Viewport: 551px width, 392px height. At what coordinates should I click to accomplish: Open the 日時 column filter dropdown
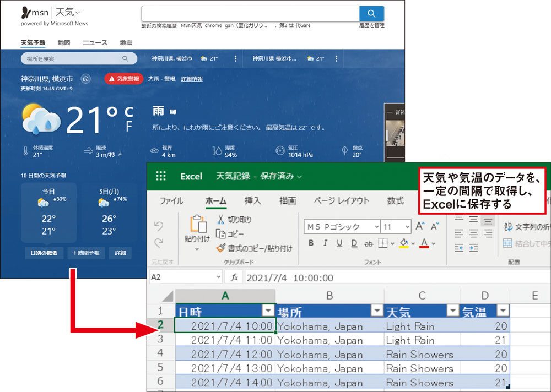coord(268,311)
